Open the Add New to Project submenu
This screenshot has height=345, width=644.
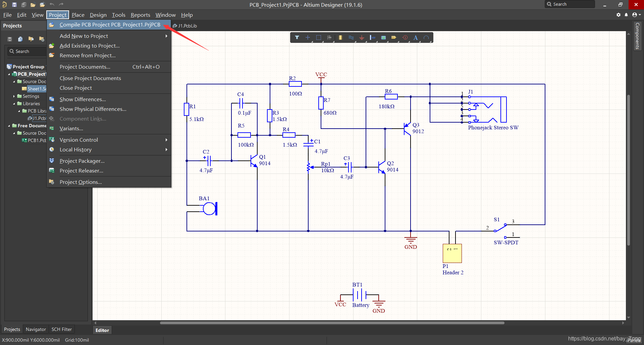(x=109, y=36)
